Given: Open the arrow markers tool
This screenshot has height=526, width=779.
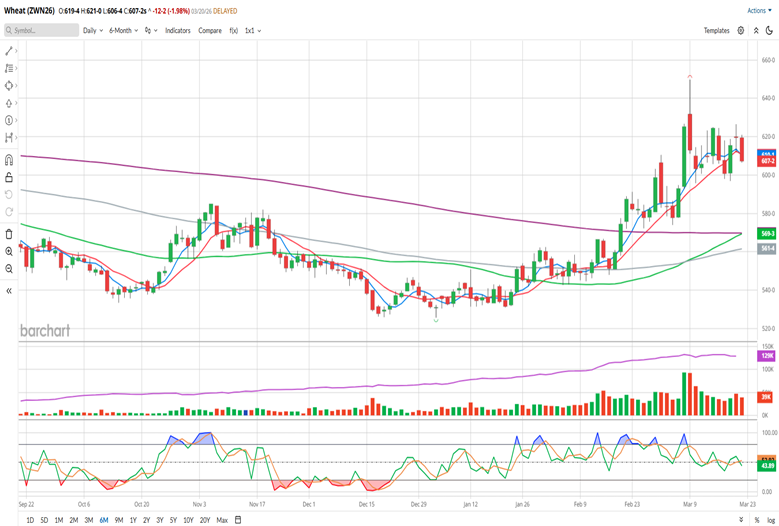Looking at the screenshot, I should [x=9, y=103].
